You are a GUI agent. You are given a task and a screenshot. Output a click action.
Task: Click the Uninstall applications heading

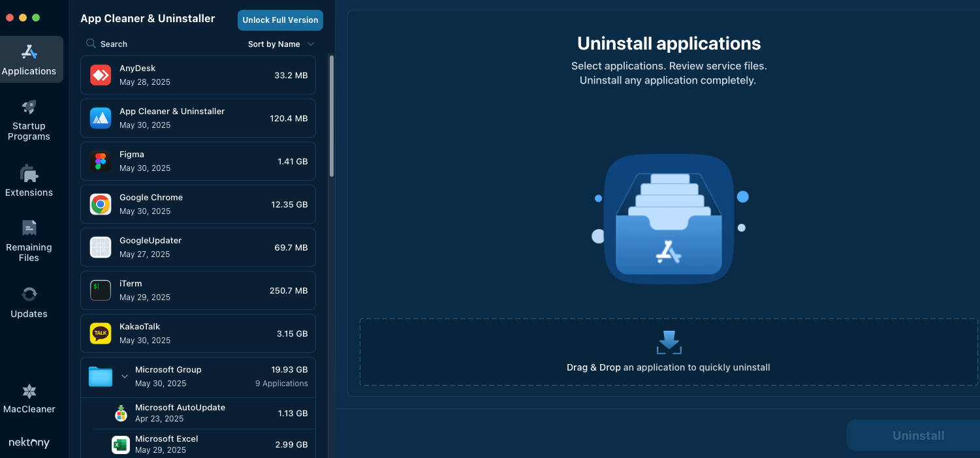(669, 44)
